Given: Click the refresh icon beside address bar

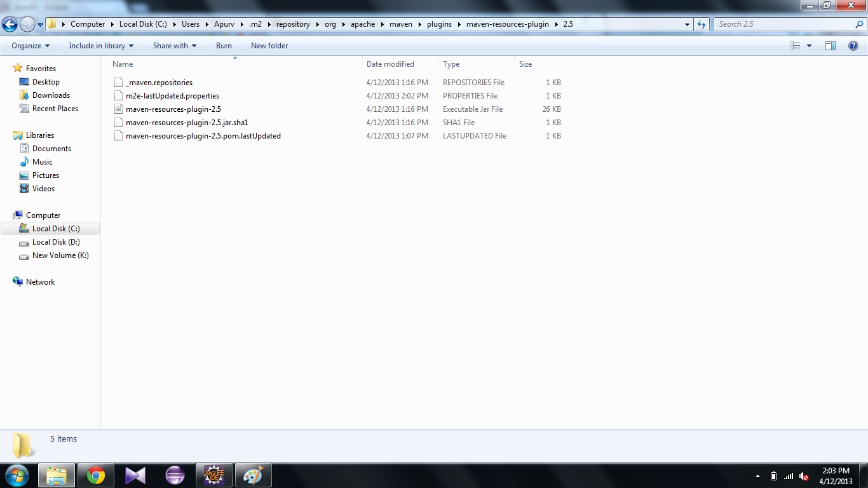Looking at the screenshot, I should point(702,24).
